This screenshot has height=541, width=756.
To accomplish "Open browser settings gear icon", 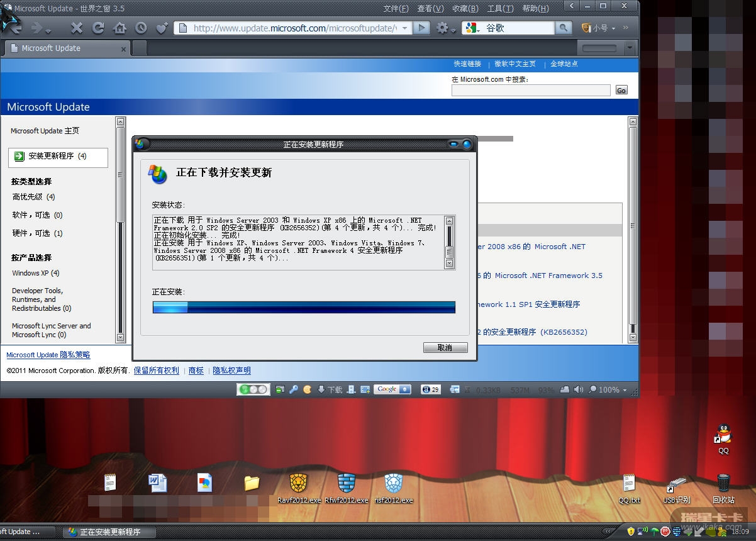I will pos(443,28).
